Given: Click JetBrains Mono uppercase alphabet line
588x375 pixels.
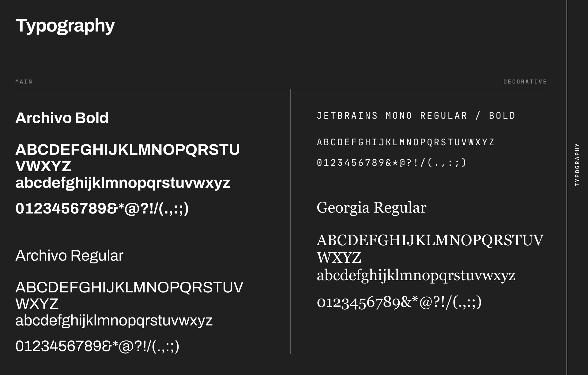Looking at the screenshot, I should (x=405, y=142).
